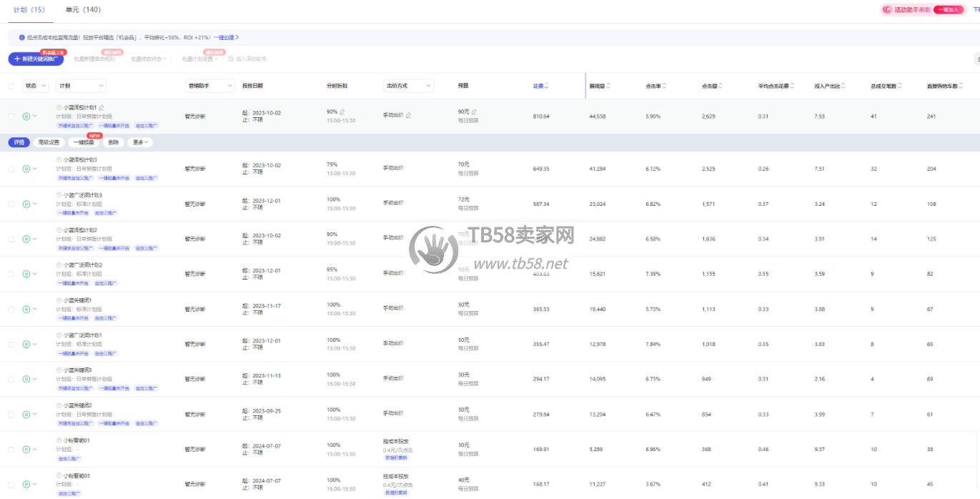Click edit pencil next to plan name 小蓝润包计划1

pos(101,107)
